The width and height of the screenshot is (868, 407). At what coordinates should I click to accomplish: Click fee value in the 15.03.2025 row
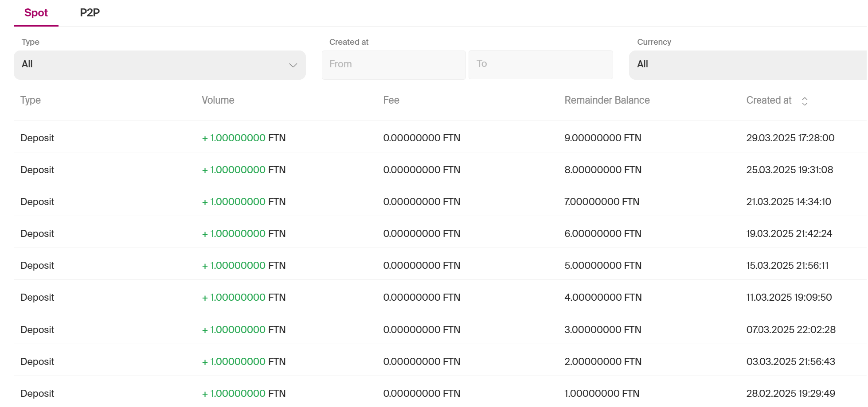coord(422,266)
